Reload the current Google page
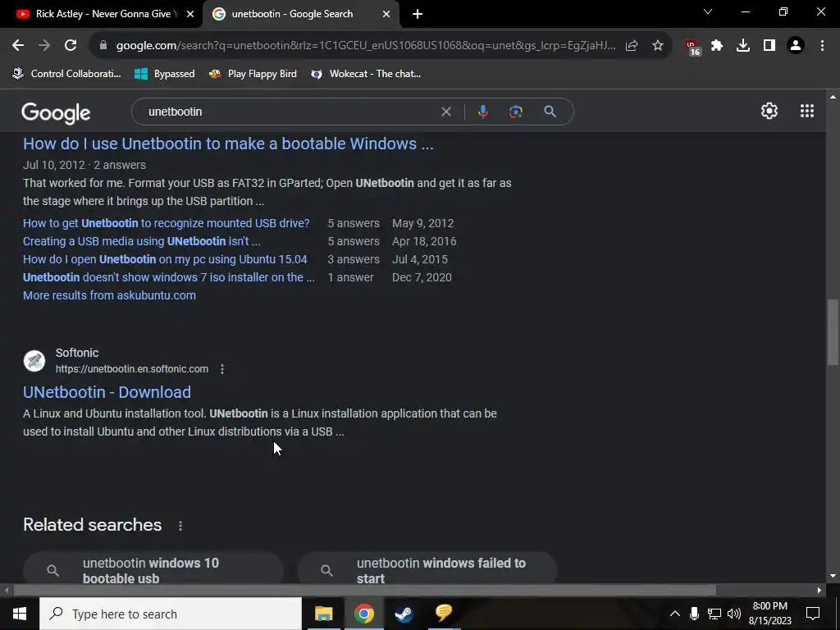The height and width of the screenshot is (630, 840). click(71, 46)
